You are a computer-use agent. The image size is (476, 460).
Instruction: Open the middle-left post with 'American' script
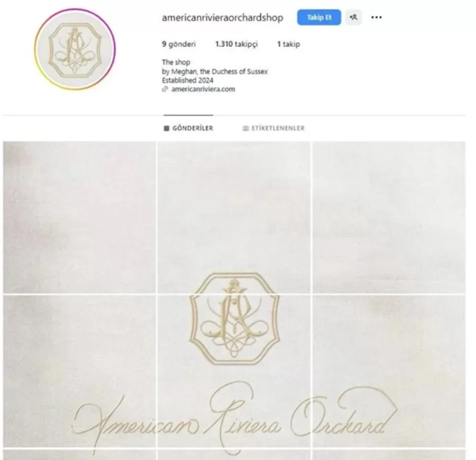pyautogui.click(x=79, y=371)
